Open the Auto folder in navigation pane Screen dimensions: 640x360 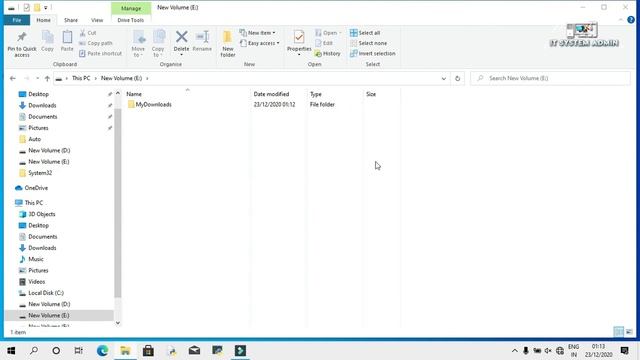tap(34, 139)
